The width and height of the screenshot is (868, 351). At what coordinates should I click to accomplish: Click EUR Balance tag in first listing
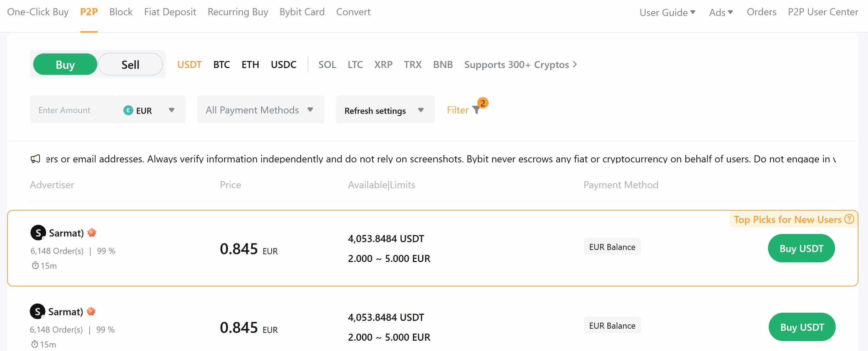coord(612,247)
